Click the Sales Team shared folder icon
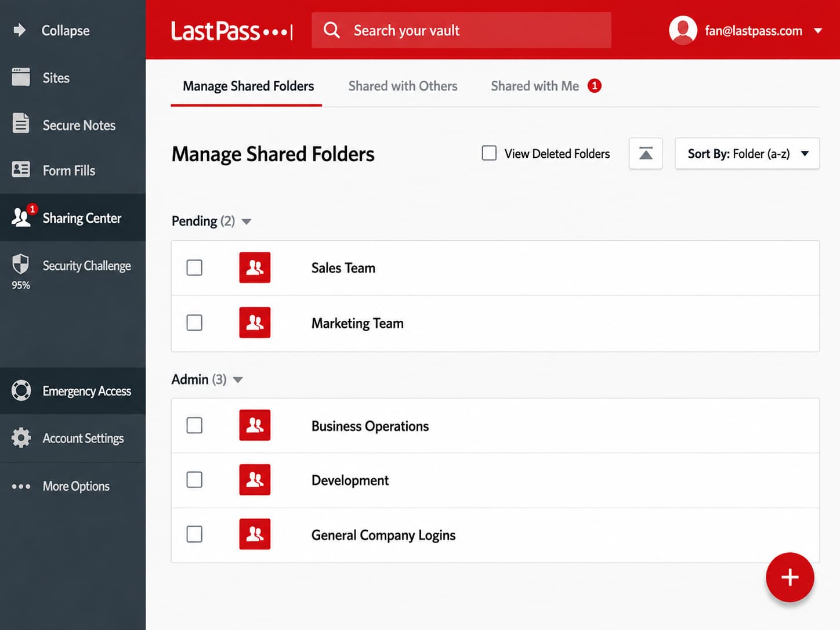The height and width of the screenshot is (630, 840). tap(255, 267)
